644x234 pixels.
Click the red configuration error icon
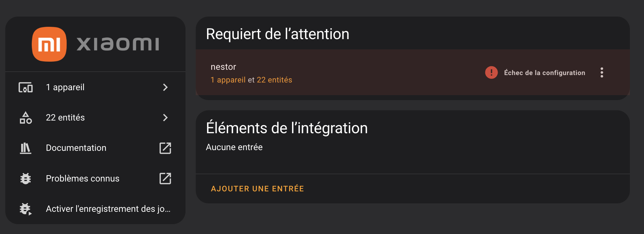pos(491,73)
